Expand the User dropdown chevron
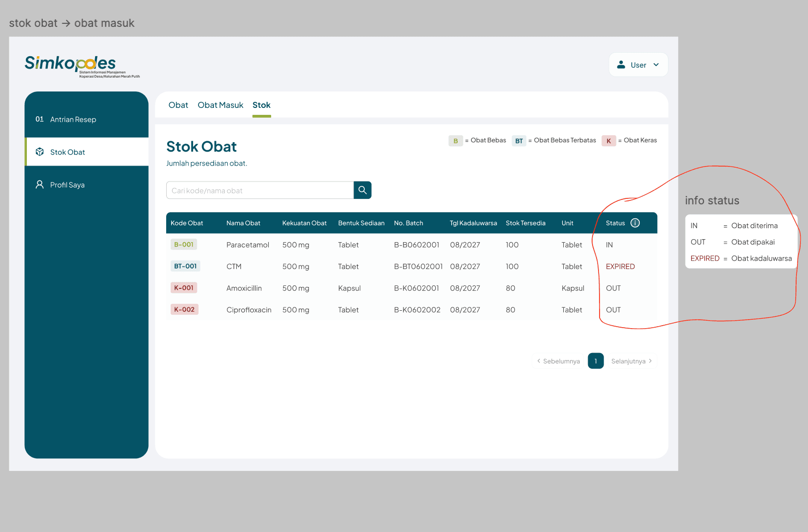This screenshot has width=808, height=532. click(x=656, y=65)
